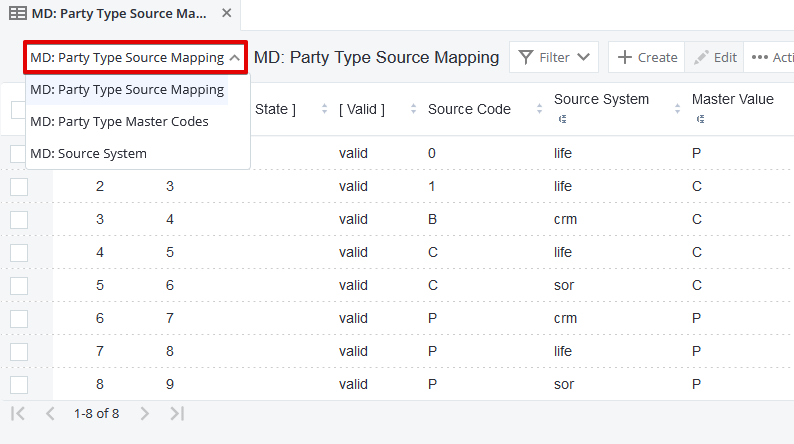Go to next page arrow
This screenshot has width=794, height=444.
[144, 413]
